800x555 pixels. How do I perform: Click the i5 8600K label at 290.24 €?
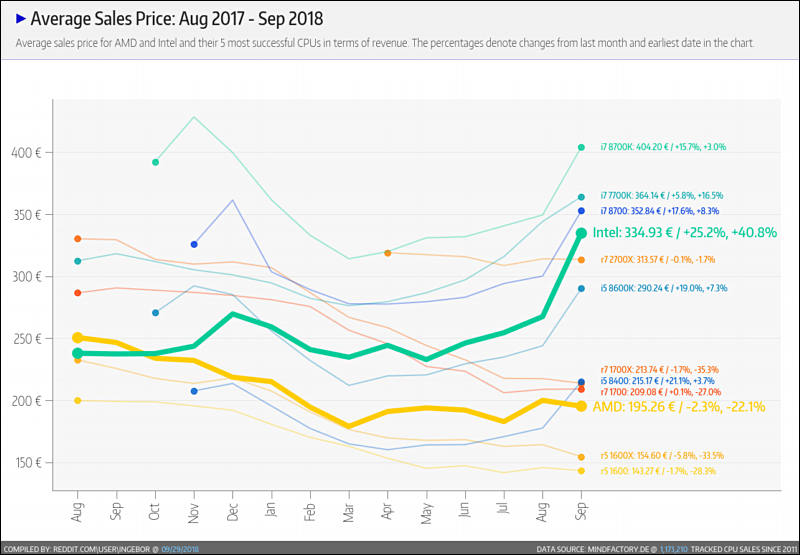point(664,288)
